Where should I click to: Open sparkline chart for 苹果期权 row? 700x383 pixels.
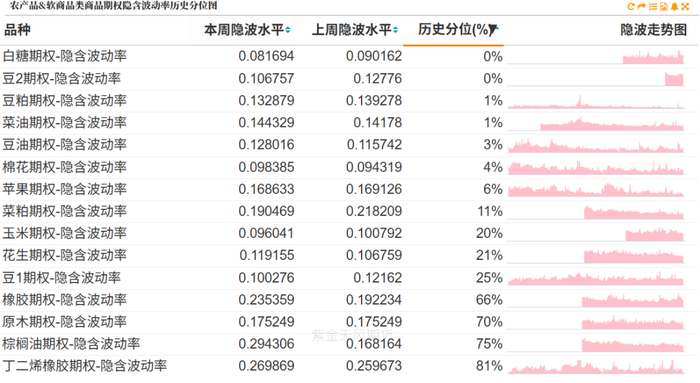(596, 190)
